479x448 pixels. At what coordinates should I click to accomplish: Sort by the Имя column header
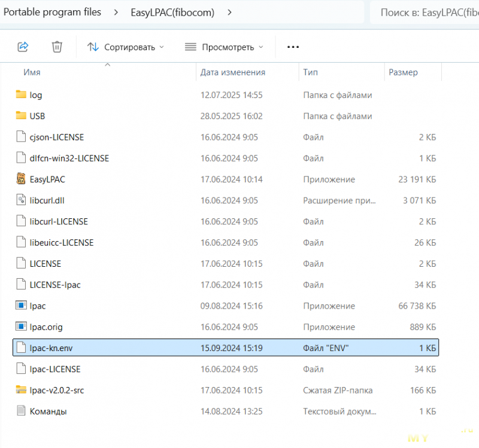[32, 72]
